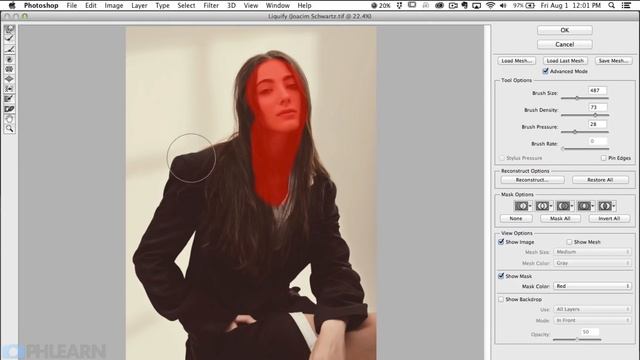Open the backdrop Mode dropdown showing In Front
This screenshot has width=640, height=360.
pos(592,320)
